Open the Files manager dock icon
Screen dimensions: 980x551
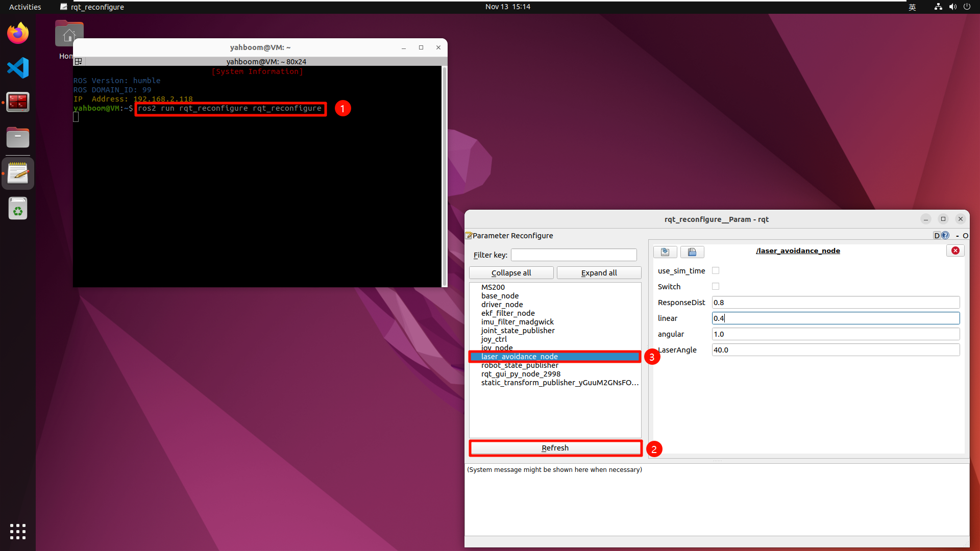click(18, 138)
